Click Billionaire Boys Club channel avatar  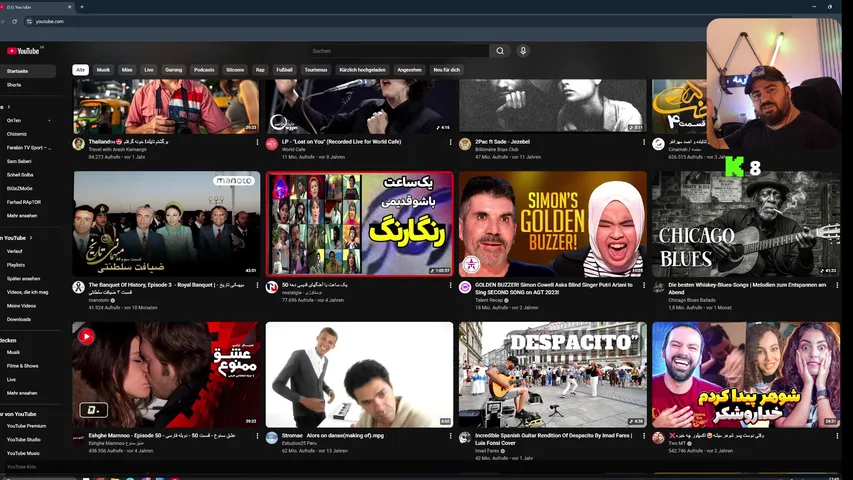(x=465, y=144)
